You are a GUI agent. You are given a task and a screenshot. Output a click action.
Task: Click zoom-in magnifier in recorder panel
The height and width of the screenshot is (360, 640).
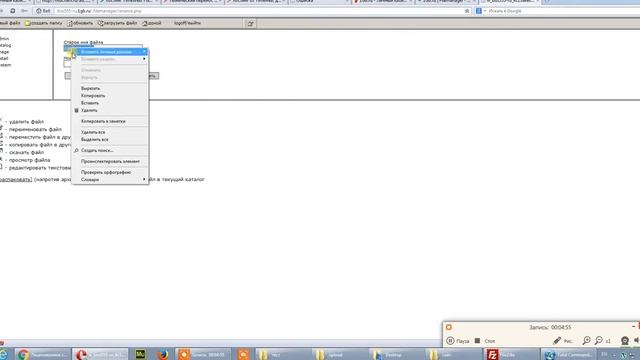pyautogui.click(x=587, y=340)
